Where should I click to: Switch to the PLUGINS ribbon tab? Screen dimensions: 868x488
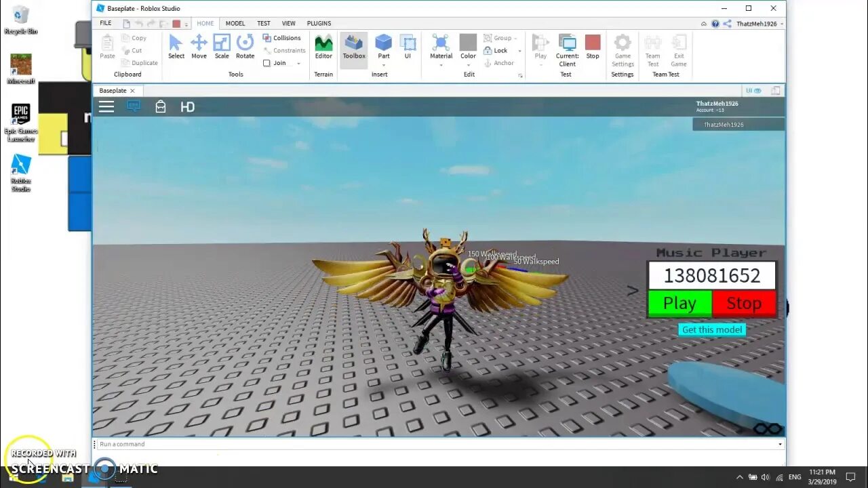(x=319, y=23)
